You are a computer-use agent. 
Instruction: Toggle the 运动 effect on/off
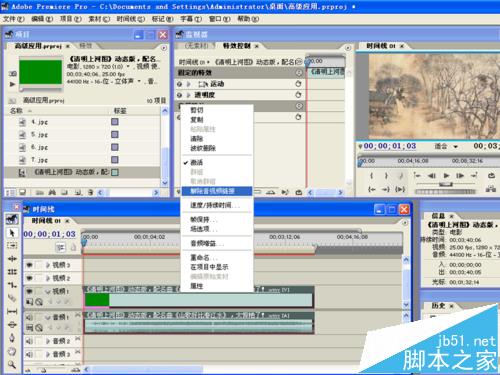tap(180, 84)
